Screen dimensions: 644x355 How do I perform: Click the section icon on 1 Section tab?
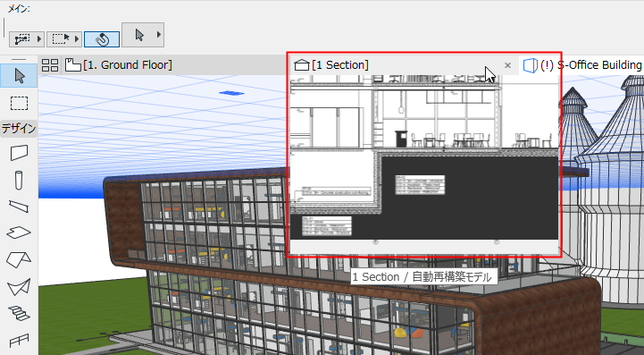coord(302,65)
